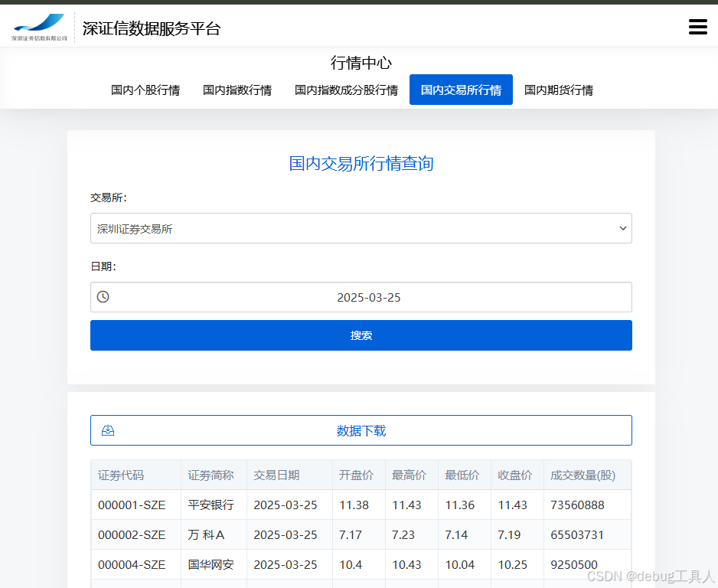This screenshot has width=718, height=588.
Task: Click the 平安银行 name cell
Action: point(214,505)
